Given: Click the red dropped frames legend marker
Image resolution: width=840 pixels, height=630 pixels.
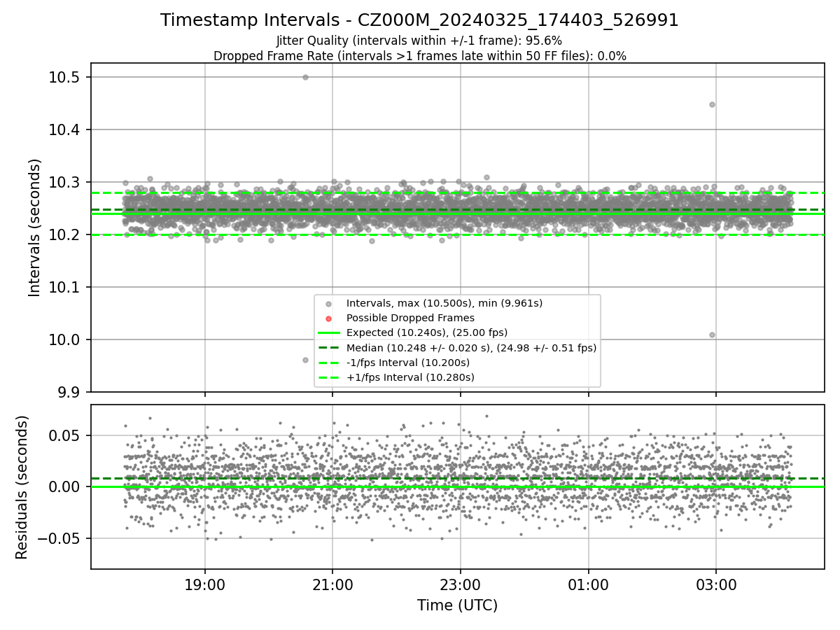Looking at the screenshot, I should coord(329,318).
